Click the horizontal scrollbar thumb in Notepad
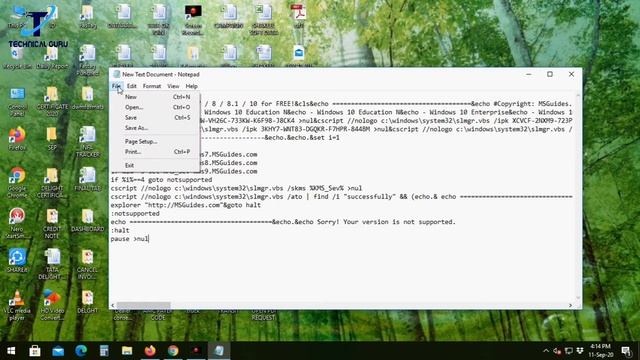 pos(143,305)
